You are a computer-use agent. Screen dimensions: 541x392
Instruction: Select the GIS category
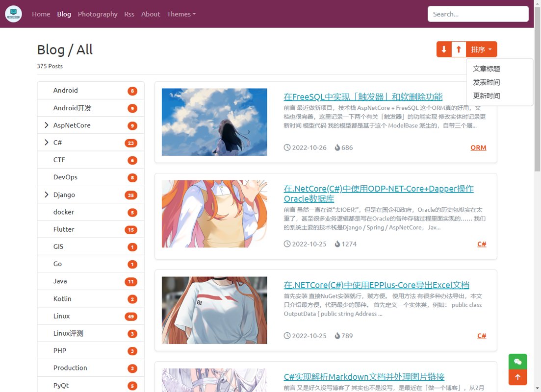91,246
